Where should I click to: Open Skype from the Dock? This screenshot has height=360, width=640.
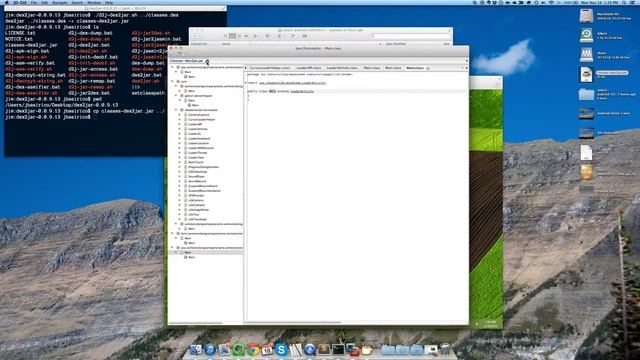281,349
